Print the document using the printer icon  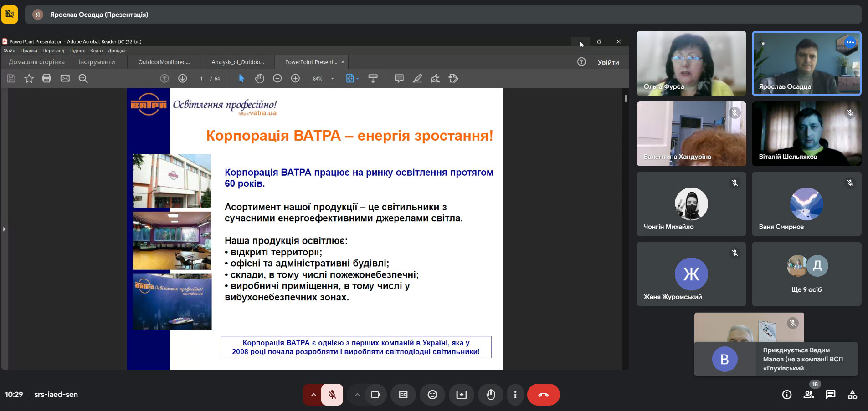(x=46, y=79)
